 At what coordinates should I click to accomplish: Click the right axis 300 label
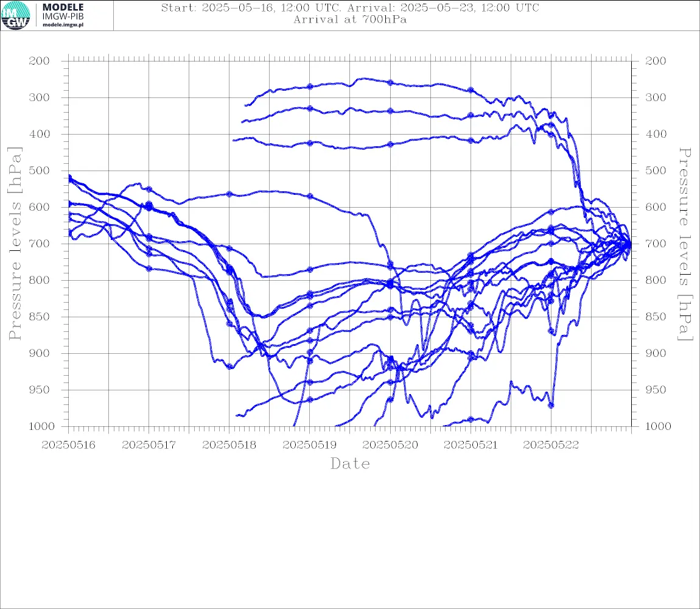pos(656,97)
